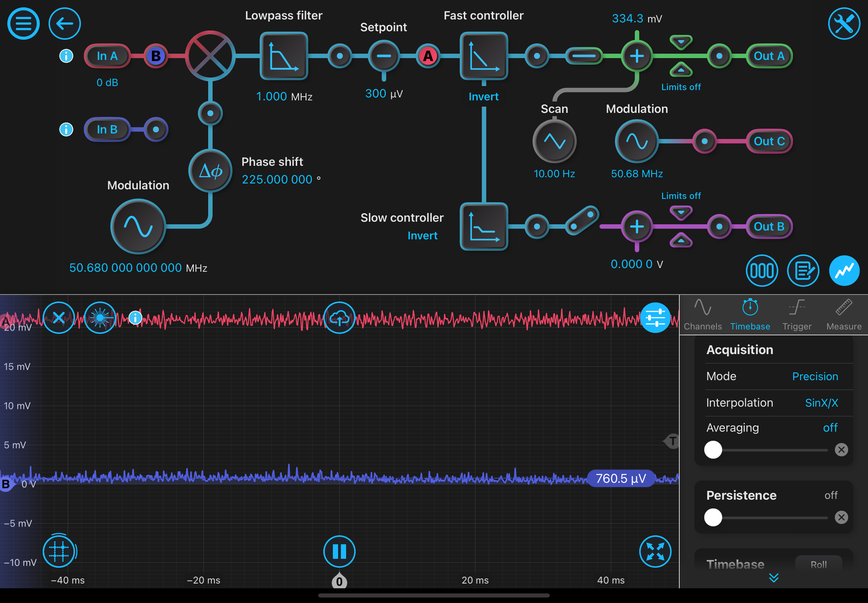
Task: Select blue probe point B after In A
Action: coord(156,56)
